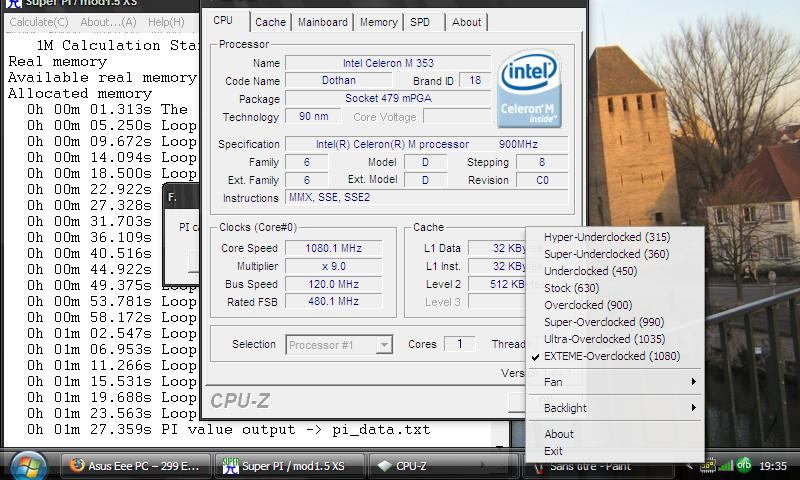Click the checked EXTEME-Overclocked (1080) entry
Image resolution: width=800 pixels, height=480 pixels.
click(614, 356)
